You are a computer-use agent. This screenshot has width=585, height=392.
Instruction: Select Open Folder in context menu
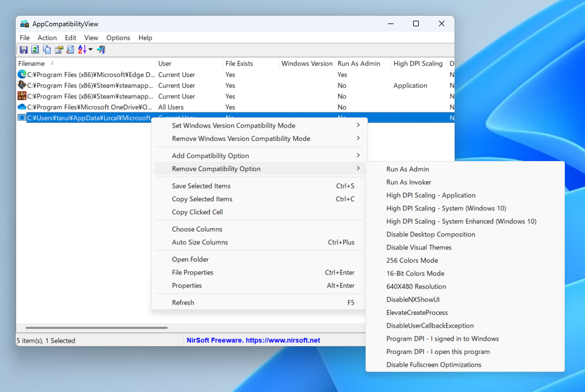pos(259,259)
